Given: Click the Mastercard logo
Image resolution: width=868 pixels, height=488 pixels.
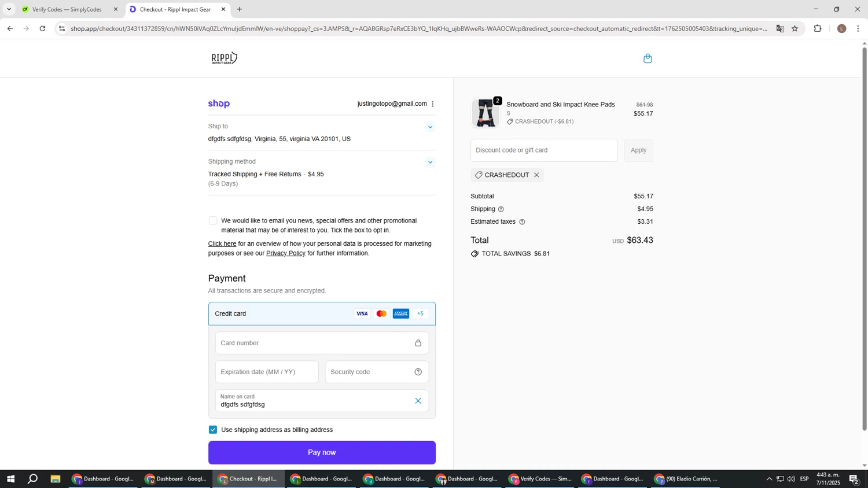Looking at the screenshot, I should coord(381,314).
